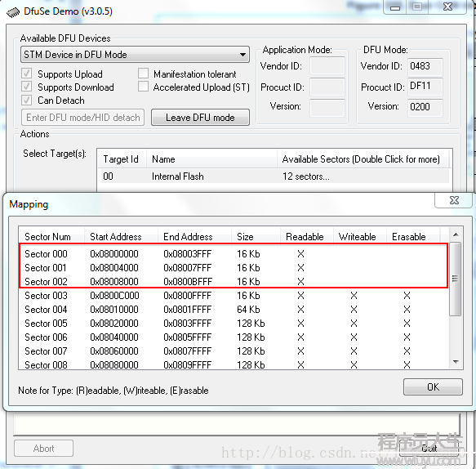
Task: Enable the Accelerated Upload (ST) checkbox
Action: (143, 87)
